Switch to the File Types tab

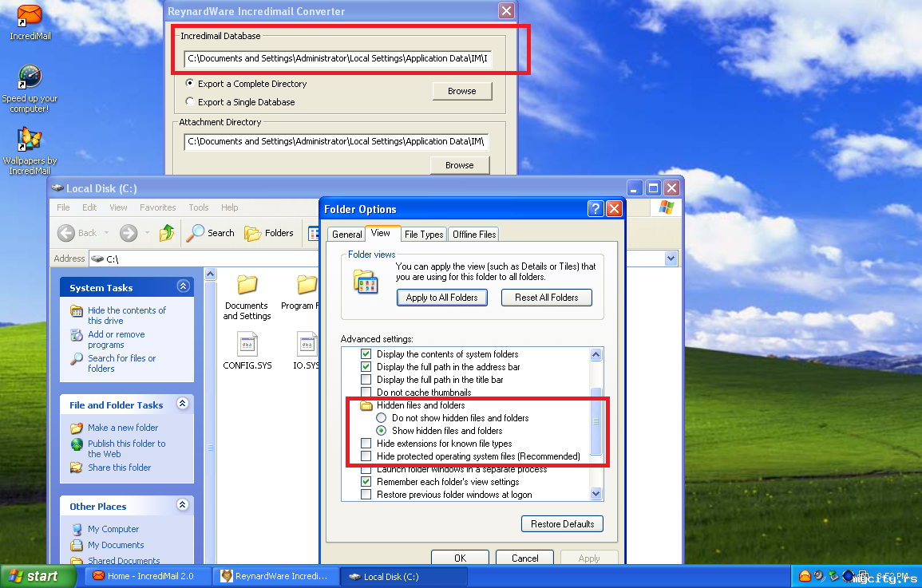424,235
